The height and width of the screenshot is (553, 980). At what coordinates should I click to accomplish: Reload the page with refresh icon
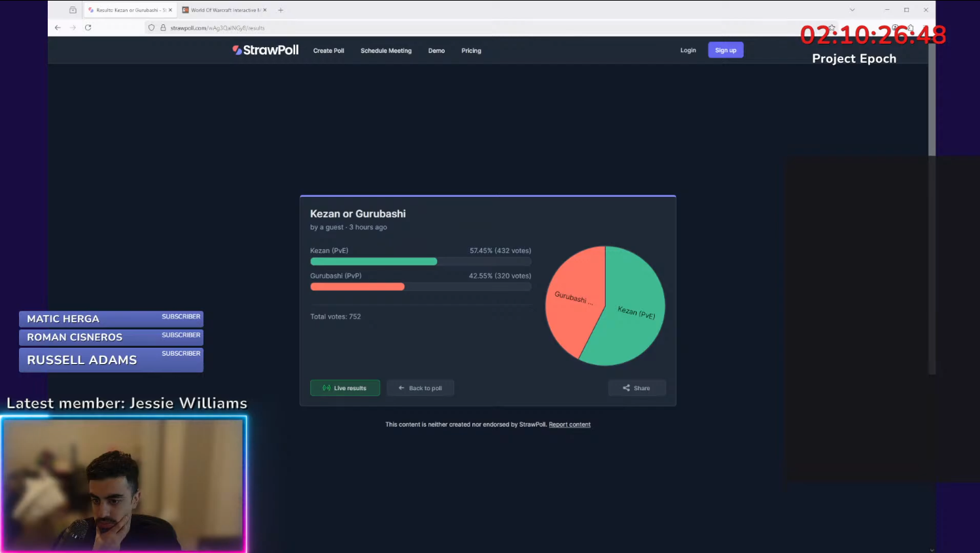coord(88,27)
